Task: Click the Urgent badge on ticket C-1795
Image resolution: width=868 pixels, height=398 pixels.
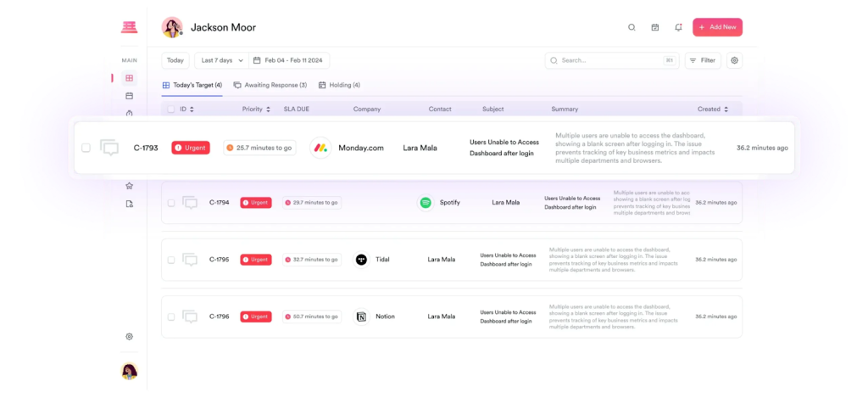Action: click(x=256, y=260)
